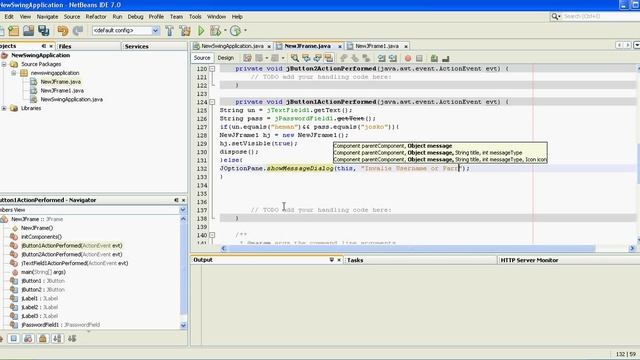This screenshot has width=640, height=360.
Task: Toggle Show Non-Public Members filter in Navigator
Action: pyautogui.click(x=43, y=339)
